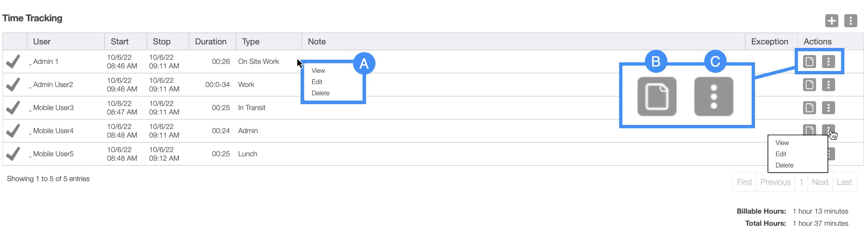Click the plus icon to add time entry
The height and width of the screenshot is (232, 868).
click(831, 21)
